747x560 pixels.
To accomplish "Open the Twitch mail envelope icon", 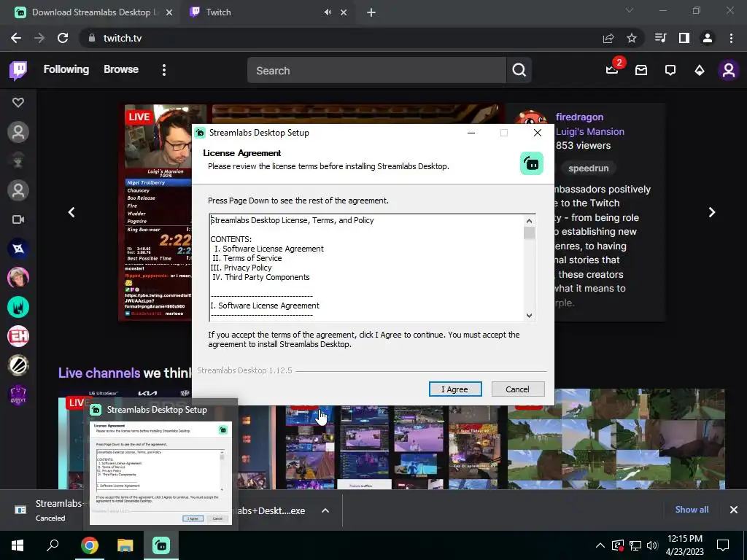I will (641, 71).
